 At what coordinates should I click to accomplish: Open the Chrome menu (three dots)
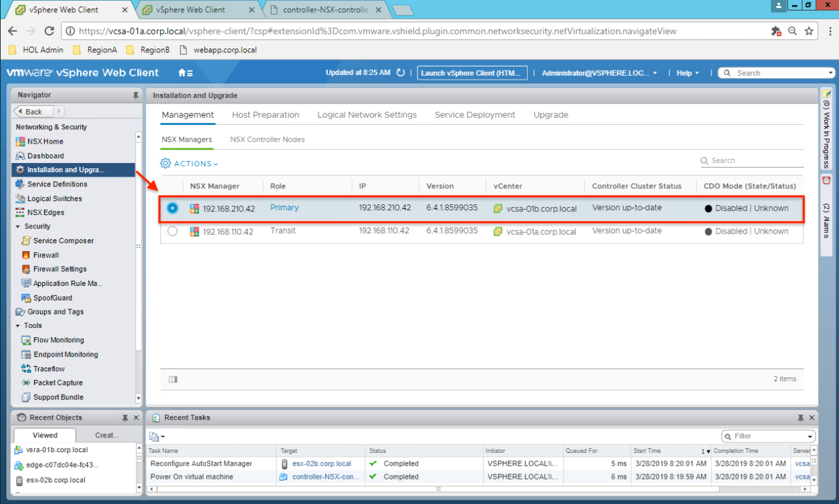830,31
